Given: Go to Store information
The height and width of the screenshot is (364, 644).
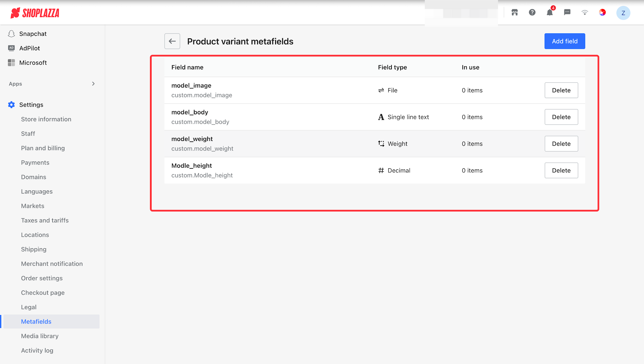Looking at the screenshot, I should (46, 119).
